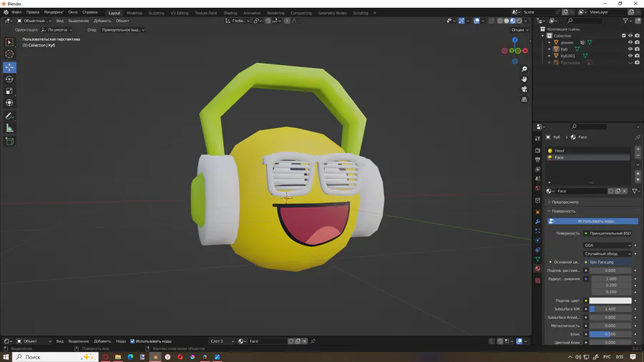Expand the Куб.001 tree item
Screen dimensions: 644x362
550,56
